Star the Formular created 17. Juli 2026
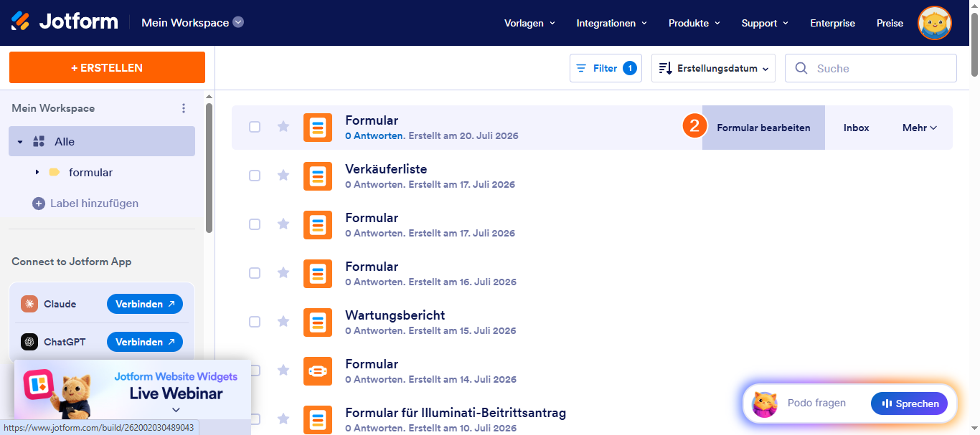The image size is (980, 435). tap(283, 224)
